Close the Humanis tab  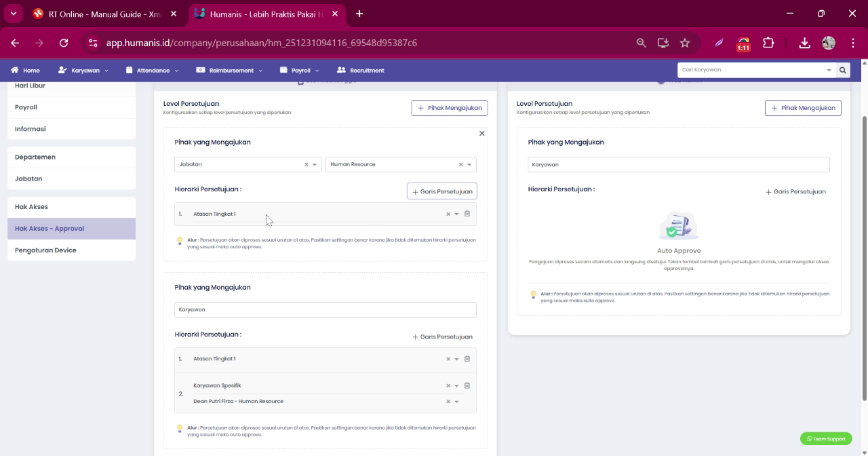click(x=335, y=14)
